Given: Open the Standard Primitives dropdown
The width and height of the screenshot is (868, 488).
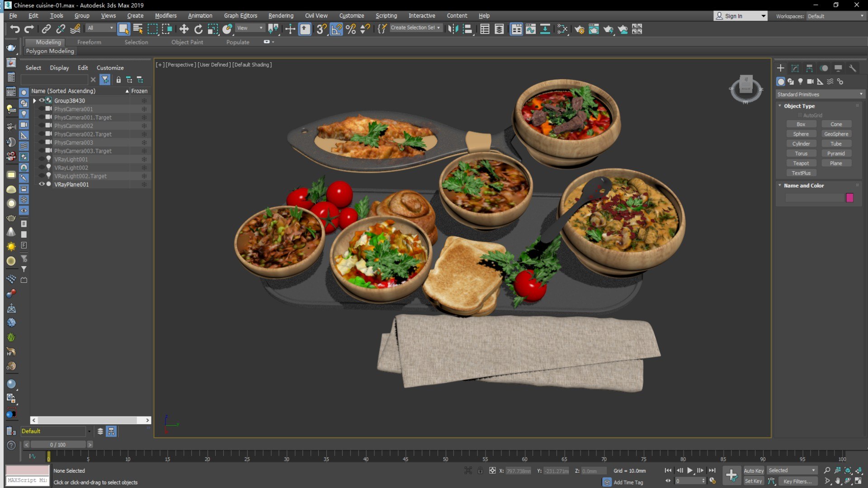Looking at the screenshot, I should [x=820, y=94].
